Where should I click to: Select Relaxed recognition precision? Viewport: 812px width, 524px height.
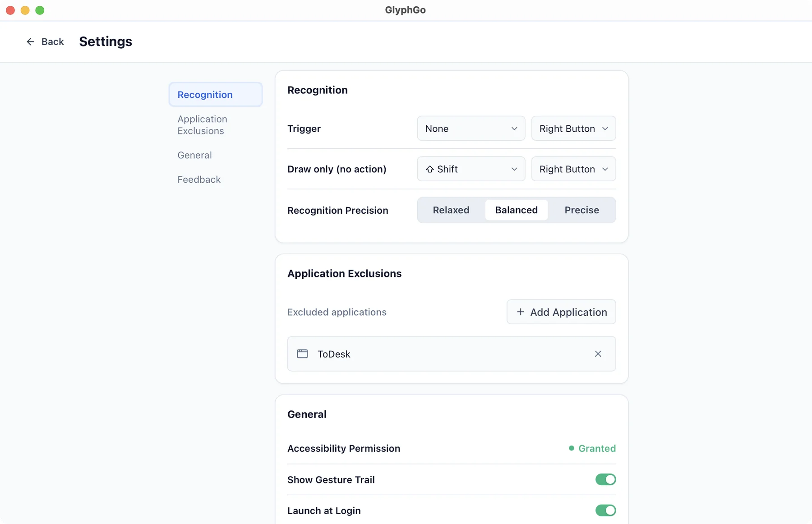tap(451, 210)
